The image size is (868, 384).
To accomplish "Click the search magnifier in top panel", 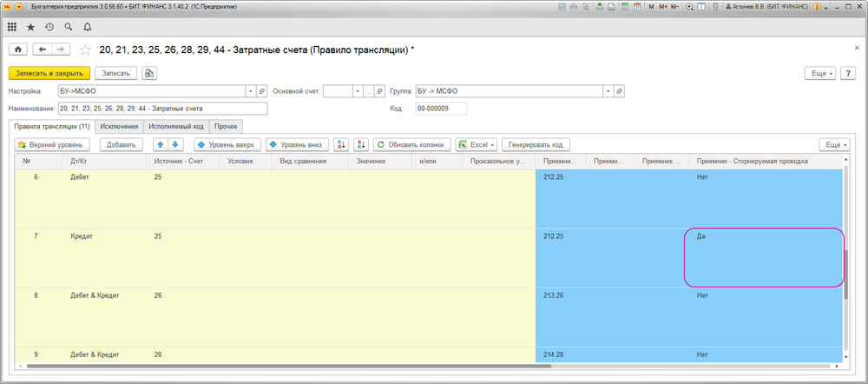I will point(69,27).
